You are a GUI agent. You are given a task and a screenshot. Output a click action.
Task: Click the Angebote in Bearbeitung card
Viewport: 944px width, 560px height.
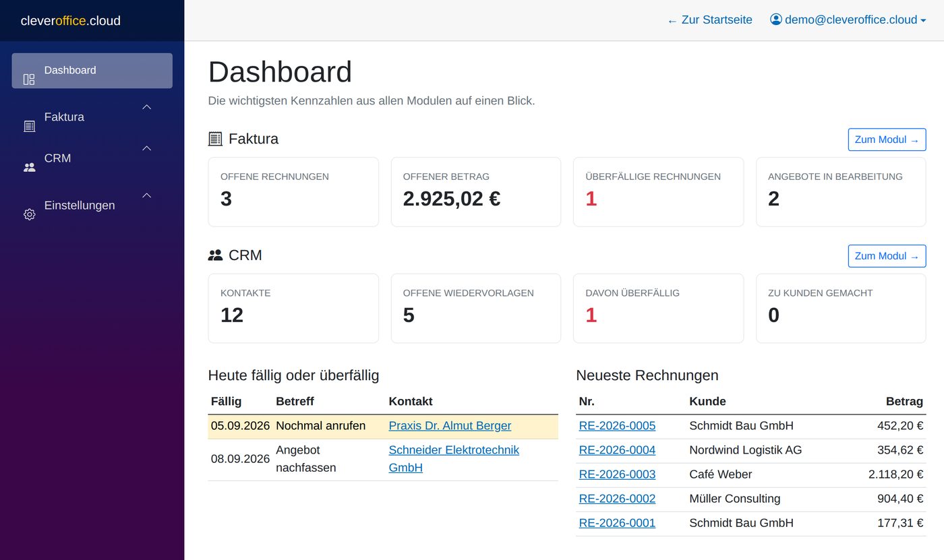coord(841,192)
